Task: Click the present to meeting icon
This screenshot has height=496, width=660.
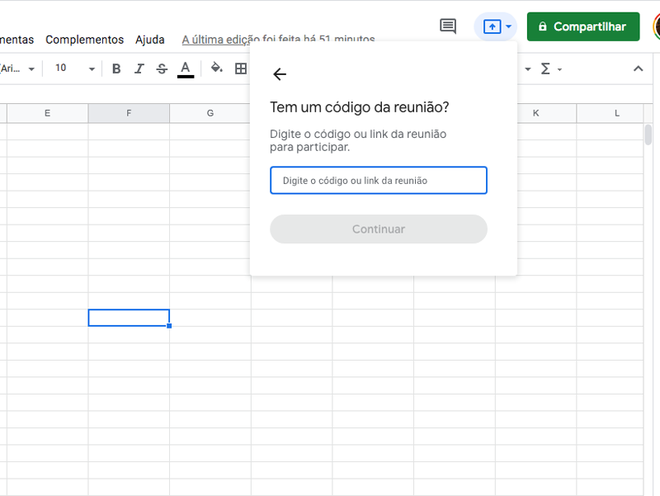Action: pyautogui.click(x=492, y=27)
